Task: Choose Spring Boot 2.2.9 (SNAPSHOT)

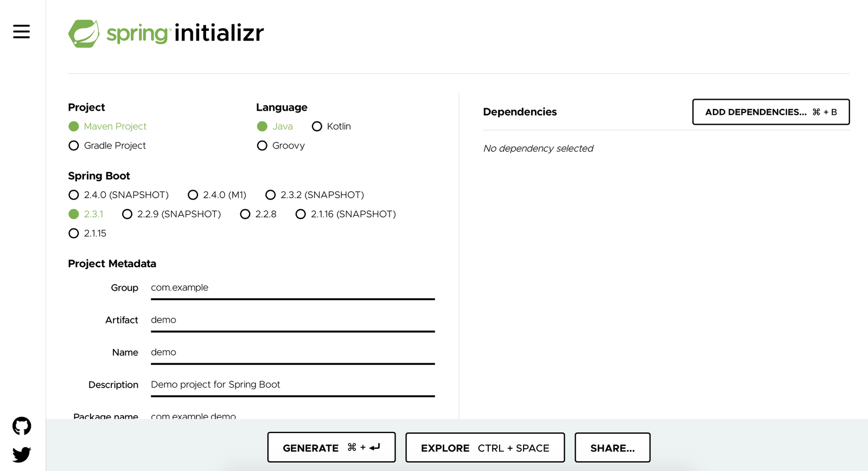Action: tap(171, 214)
